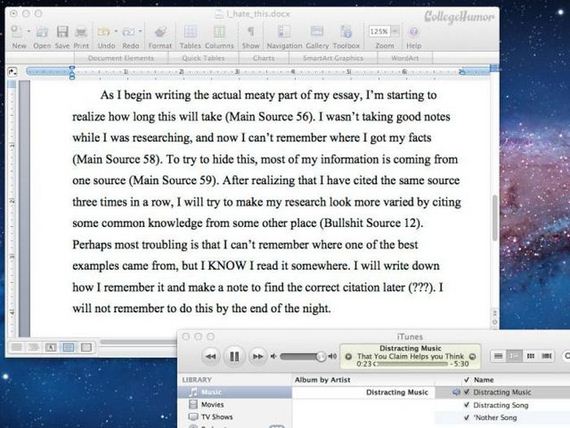Open the Zoom percentage dropdown arrow
This screenshot has width=570, height=428.
[x=395, y=31]
